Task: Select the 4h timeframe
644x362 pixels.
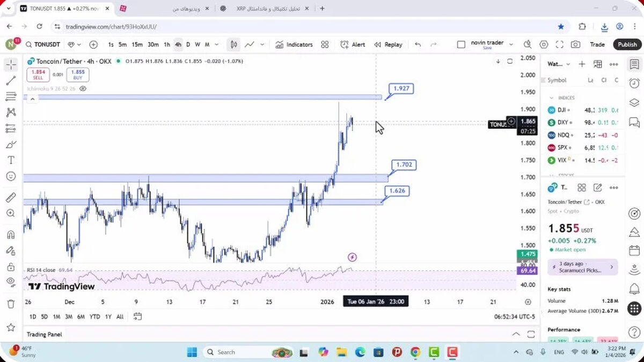Action: click(x=178, y=45)
